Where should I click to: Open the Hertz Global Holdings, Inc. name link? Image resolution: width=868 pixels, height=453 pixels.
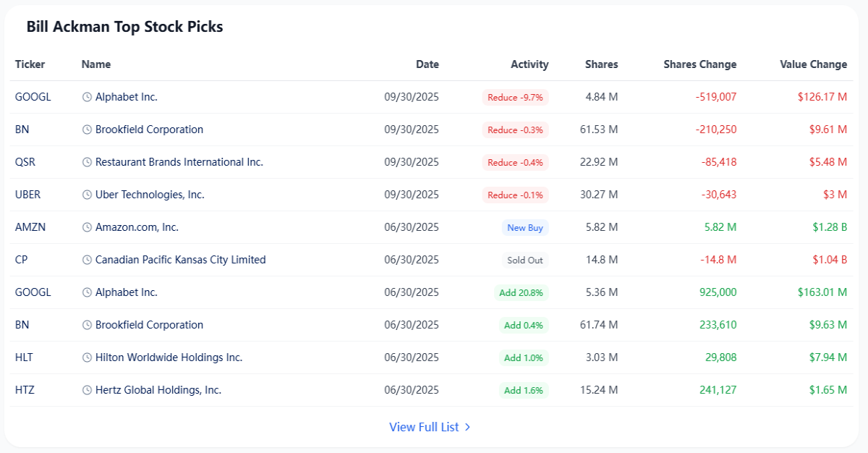pos(158,390)
